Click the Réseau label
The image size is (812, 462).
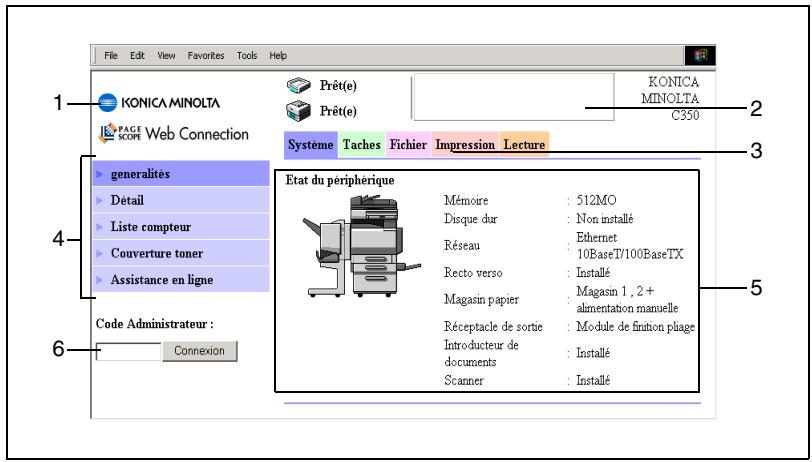462,246
